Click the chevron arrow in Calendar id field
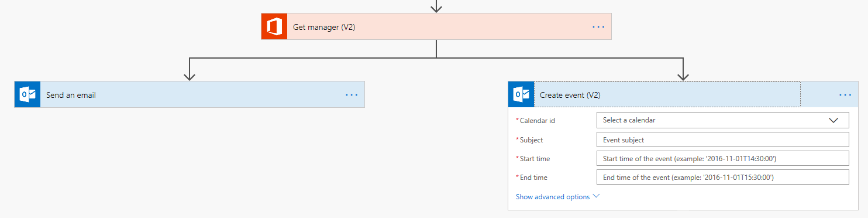868x218 pixels. click(x=833, y=120)
